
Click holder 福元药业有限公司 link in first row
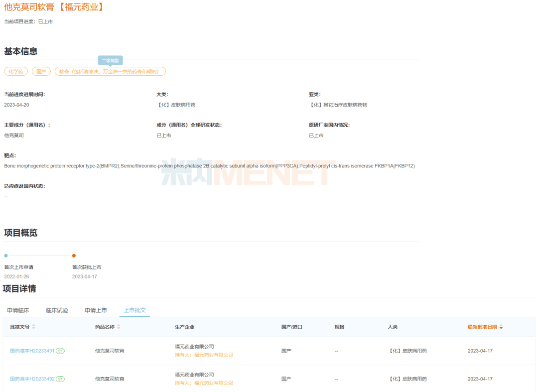coord(213,355)
